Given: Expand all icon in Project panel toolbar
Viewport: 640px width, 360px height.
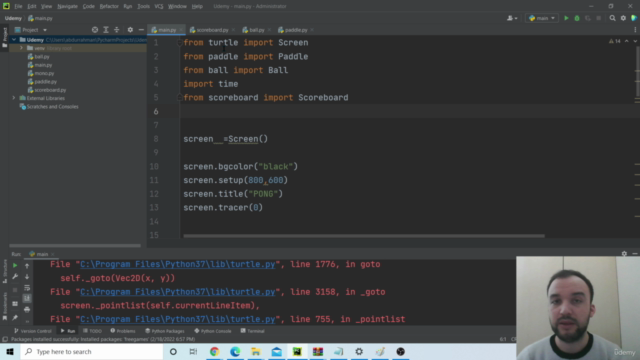Looking at the screenshot, I should click(106, 30).
